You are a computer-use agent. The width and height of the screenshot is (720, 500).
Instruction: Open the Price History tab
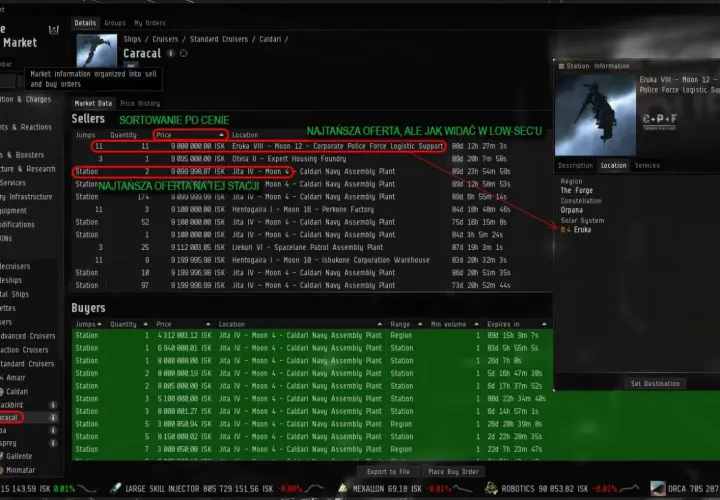click(x=140, y=103)
